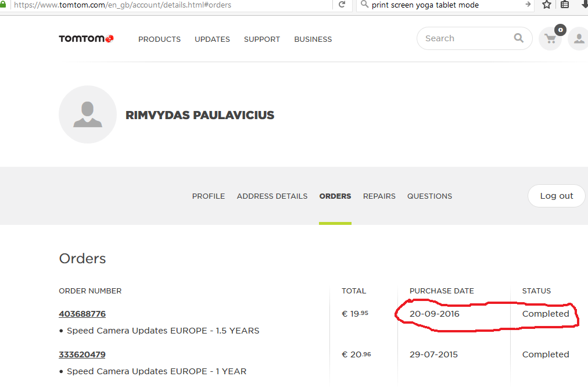The width and height of the screenshot is (588, 387).
Task: Switch to the ADDRESS DETAILS tab
Action: coord(273,196)
